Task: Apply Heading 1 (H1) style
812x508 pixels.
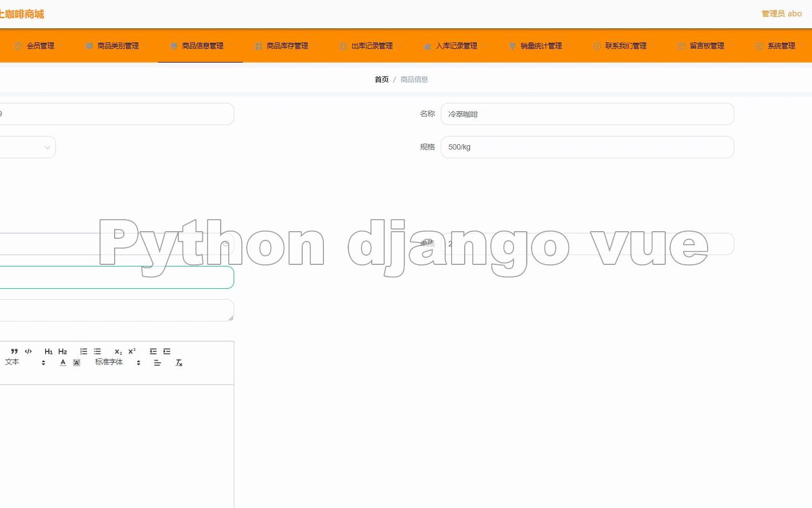Action: click(x=48, y=351)
